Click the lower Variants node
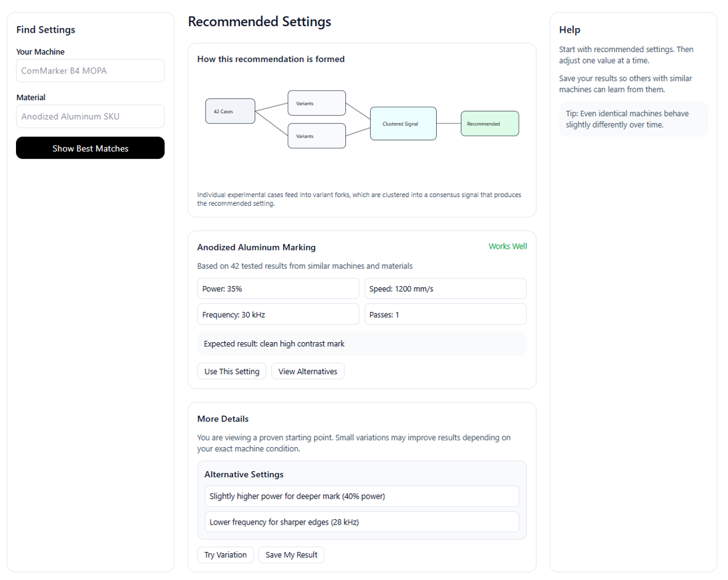The width and height of the screenshot is (728, 580). click(317, 136)
